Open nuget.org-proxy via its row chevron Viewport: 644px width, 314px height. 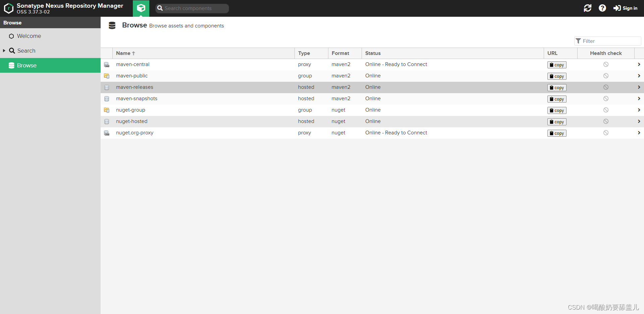tap(639, 133)
